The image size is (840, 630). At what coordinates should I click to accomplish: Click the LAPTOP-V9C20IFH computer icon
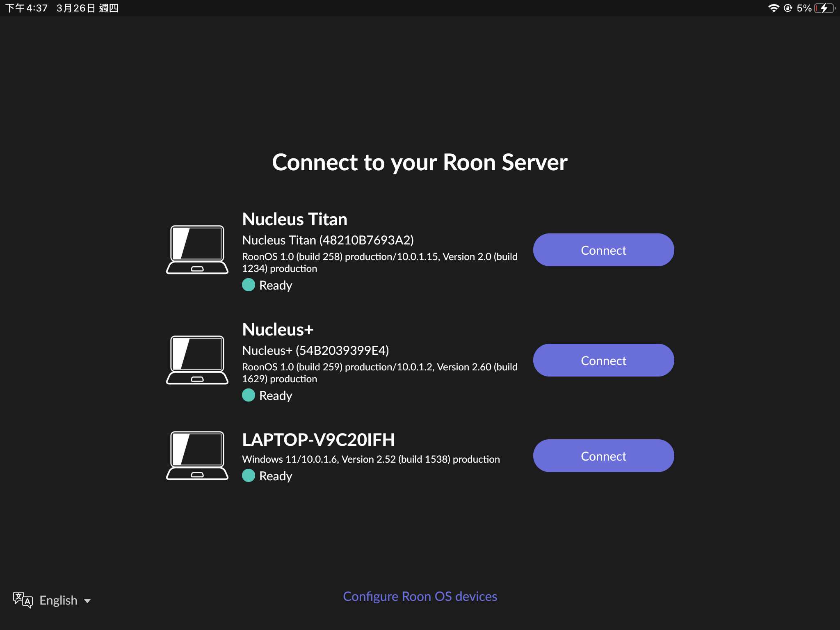tap(197, 456)
